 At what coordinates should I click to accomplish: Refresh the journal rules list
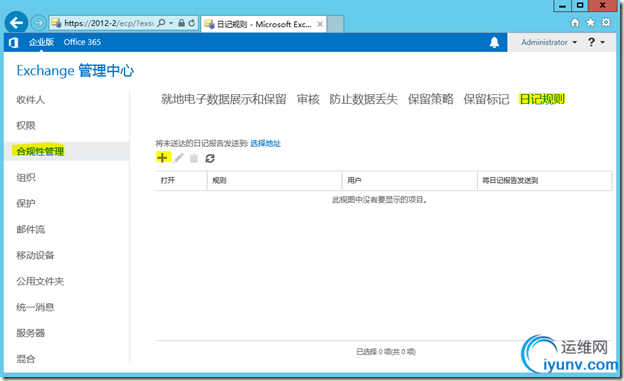210,158
